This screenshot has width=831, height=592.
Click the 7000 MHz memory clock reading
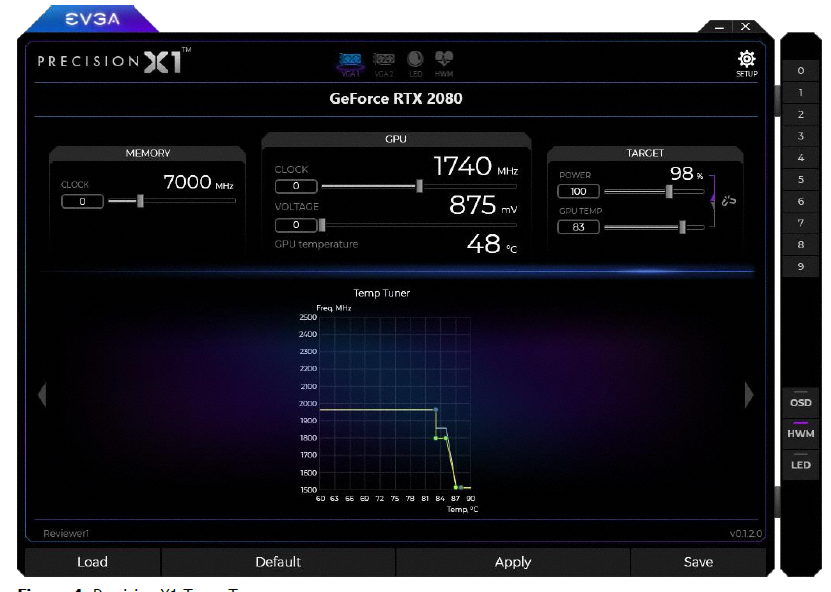coord(198,182)
